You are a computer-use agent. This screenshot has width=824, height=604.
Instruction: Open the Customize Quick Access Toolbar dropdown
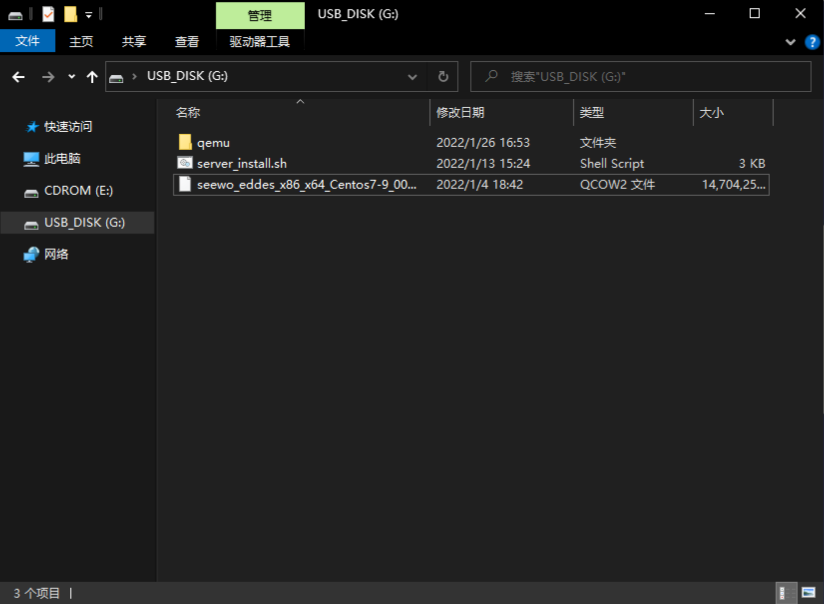point(89,15)
